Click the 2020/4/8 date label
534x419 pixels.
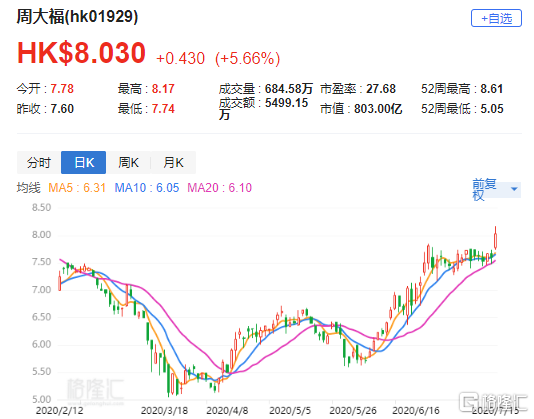tap(227, 410)
